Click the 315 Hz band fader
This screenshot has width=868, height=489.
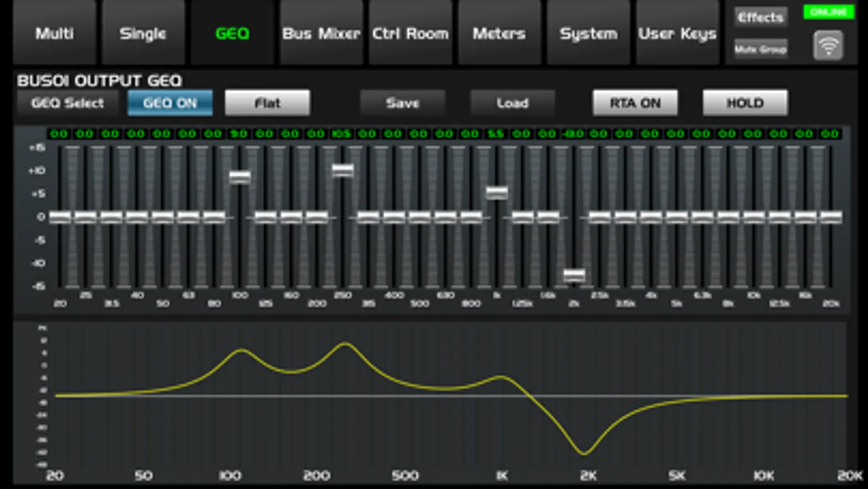(368, 217)
